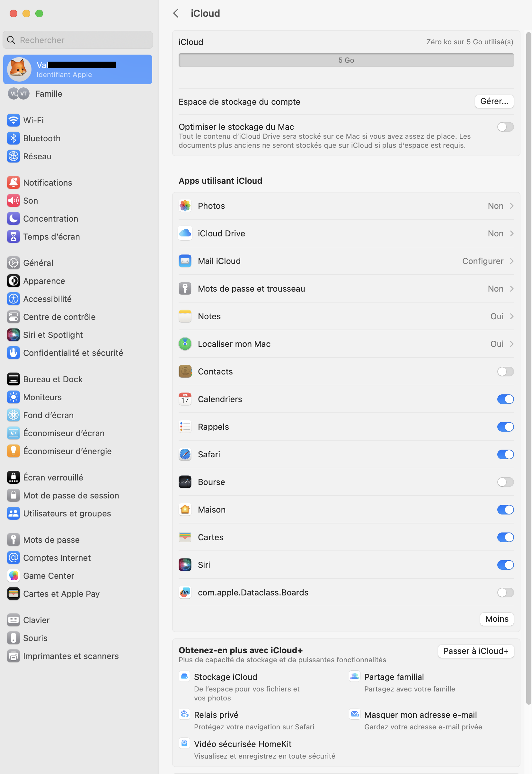Click the Comptes Internet at-sign icon
532x774 pixels.
coord(13,558)
